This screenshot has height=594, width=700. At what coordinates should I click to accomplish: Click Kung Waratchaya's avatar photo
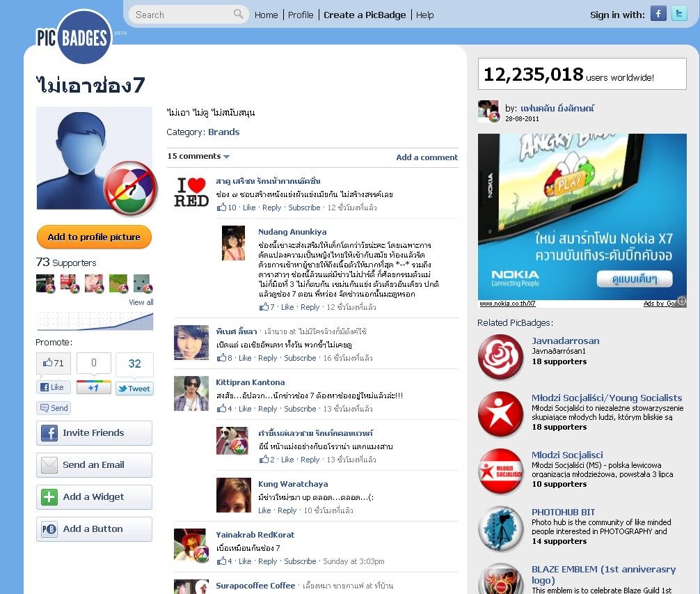point(234,495)
